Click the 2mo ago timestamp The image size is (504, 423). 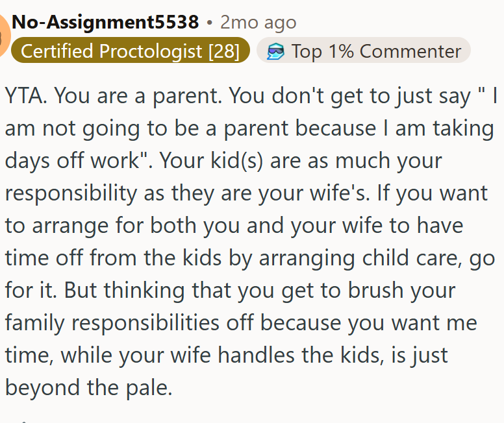tap(258, 23)
